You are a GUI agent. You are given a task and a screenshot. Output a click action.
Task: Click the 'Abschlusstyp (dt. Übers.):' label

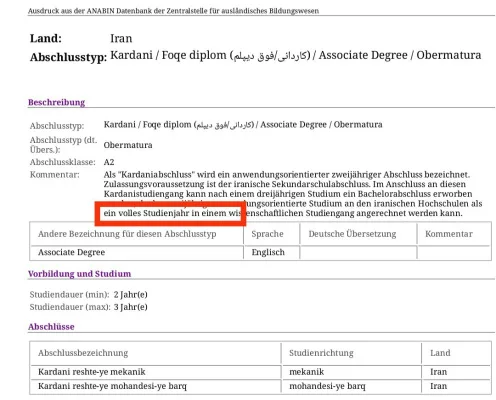click(63, 145)
